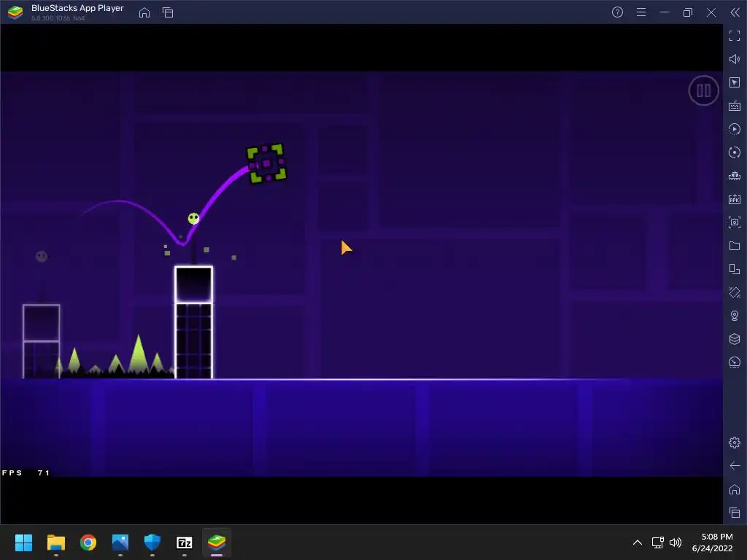Go back using the sidebar arrow icon
The width and height of the screenshot is (747, 560).
point(735,466)
